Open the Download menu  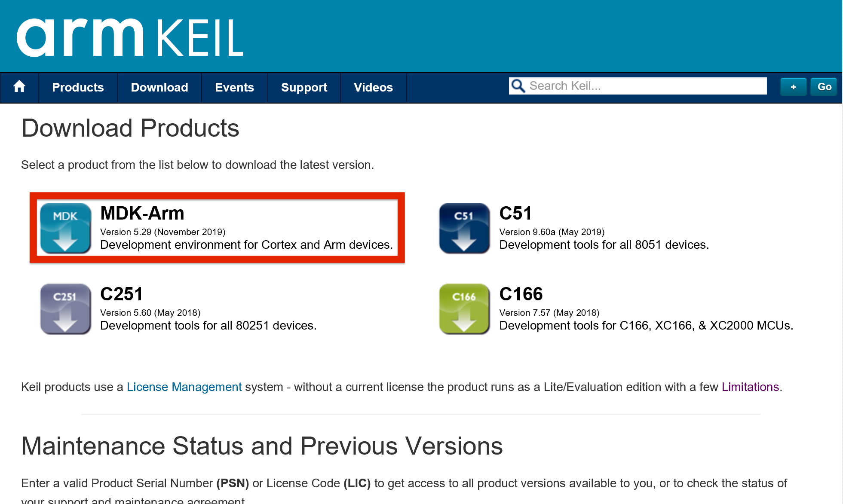click(159, 87)
